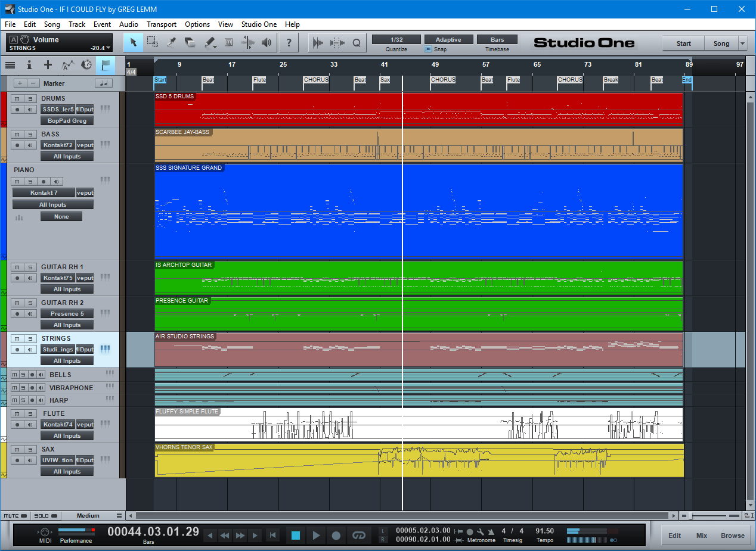756x551 pixels.
Task: Open DRUMS input BopPad Greg dropdown
Action: coord(67,121)
